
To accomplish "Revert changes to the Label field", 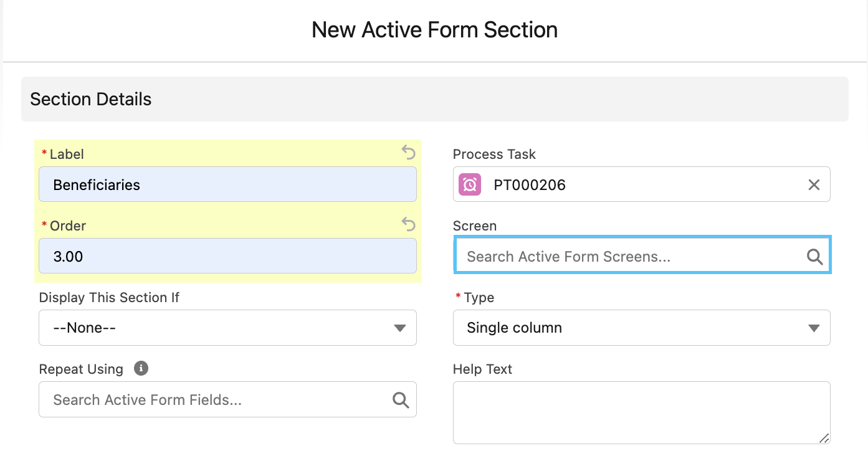I will (x=408, y=153).
